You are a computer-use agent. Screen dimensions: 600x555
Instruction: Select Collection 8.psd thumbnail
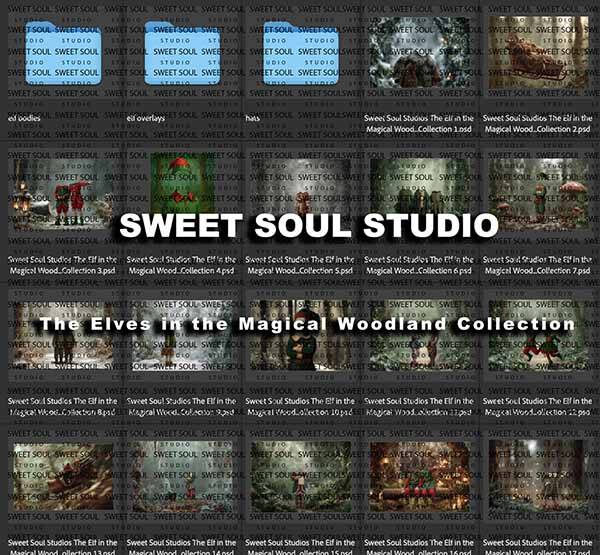click(63, 335)
